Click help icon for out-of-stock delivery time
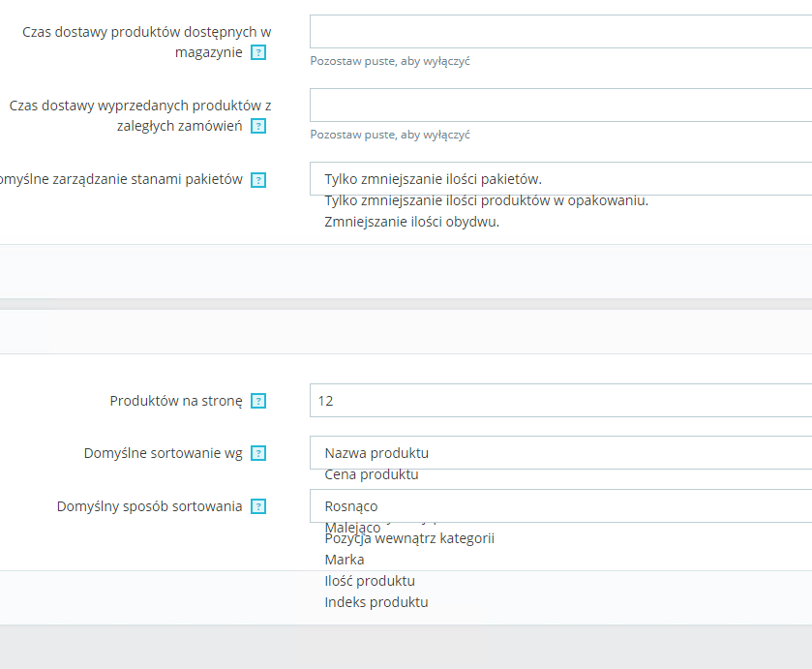 click(258, 126)
